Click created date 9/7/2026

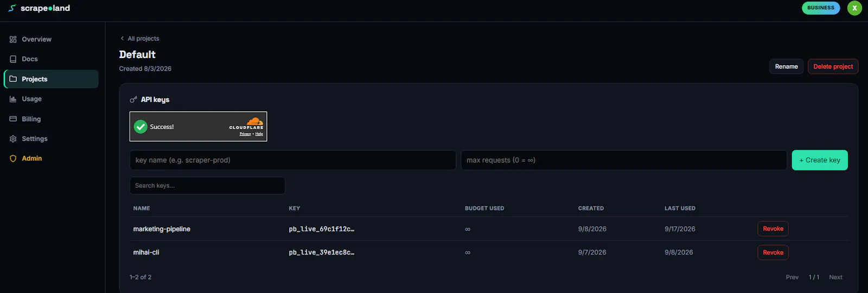592,253
